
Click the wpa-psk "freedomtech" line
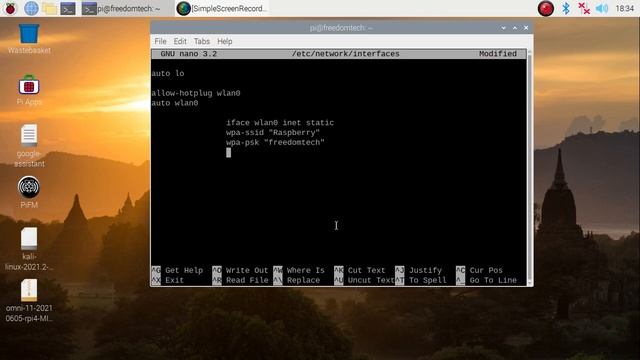click(x=275, y=142)
